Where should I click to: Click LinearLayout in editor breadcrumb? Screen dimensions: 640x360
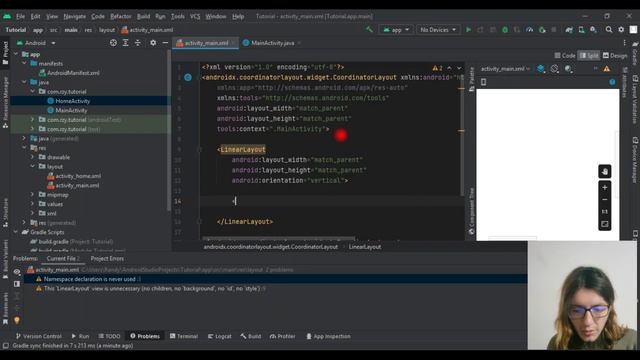pyautogui.click(x=365, y=247)
